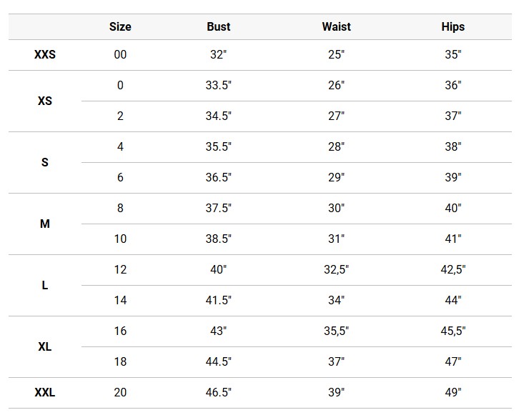
Task: Click the L size label
Action: point(45,285)
